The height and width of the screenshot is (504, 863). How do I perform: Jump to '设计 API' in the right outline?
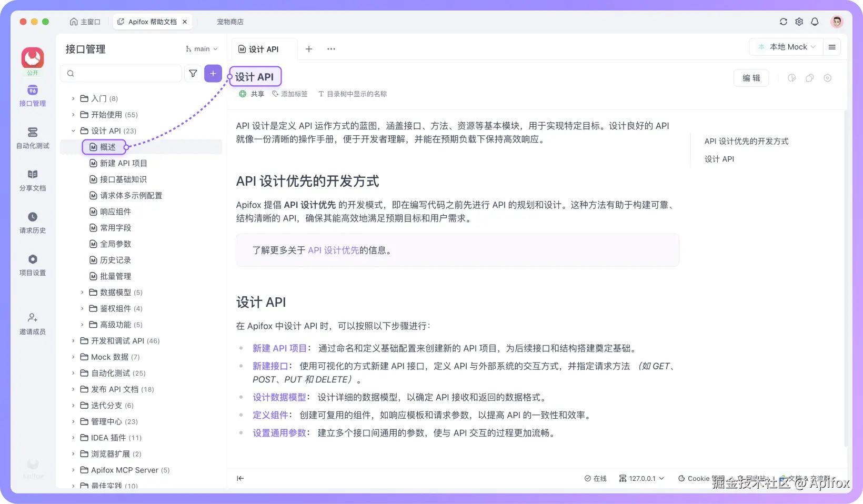(x=719, y=159)
